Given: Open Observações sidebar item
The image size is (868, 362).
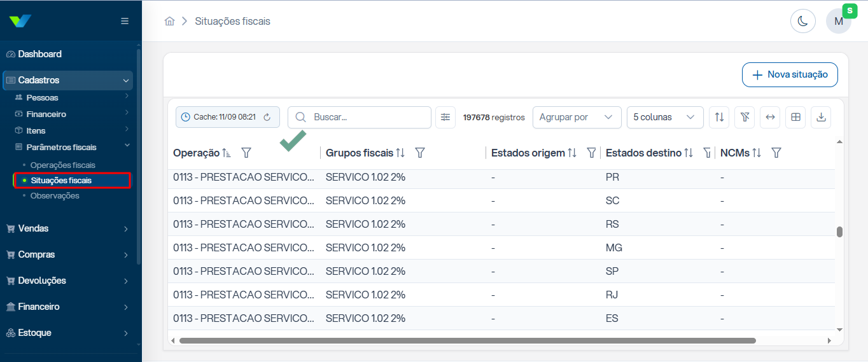Looking at the screenshot, I should [55, 196].
